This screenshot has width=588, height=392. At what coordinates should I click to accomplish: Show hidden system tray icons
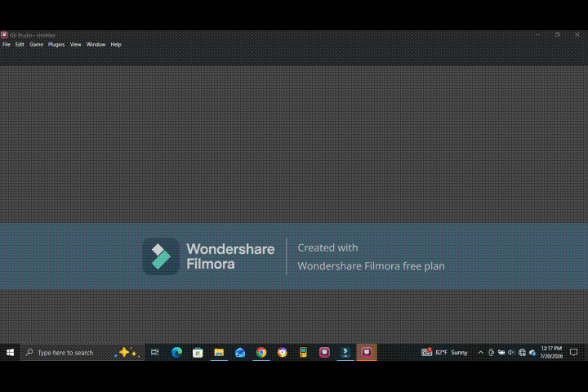click(480, 352)
